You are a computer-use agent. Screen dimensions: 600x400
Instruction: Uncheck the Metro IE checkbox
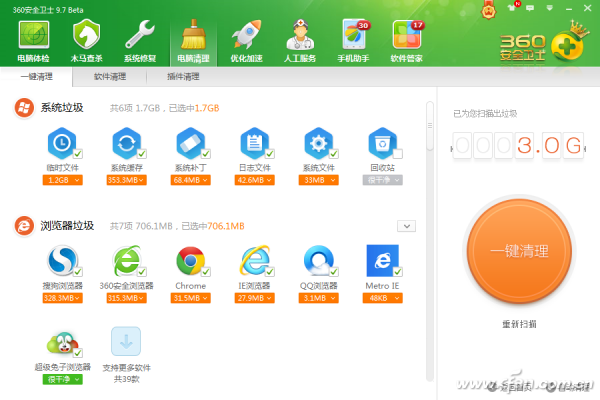398,272
